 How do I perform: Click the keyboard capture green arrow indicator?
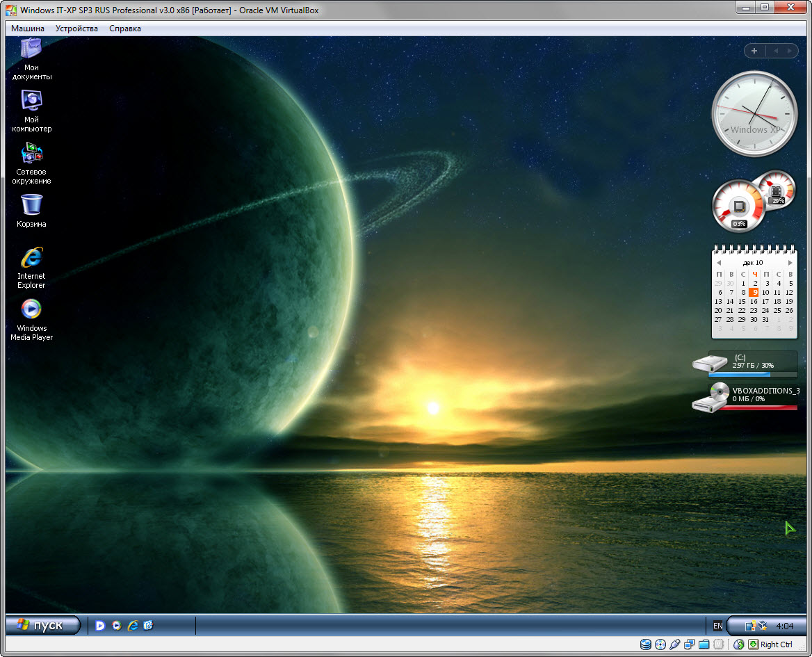click(x=754, y=644)
